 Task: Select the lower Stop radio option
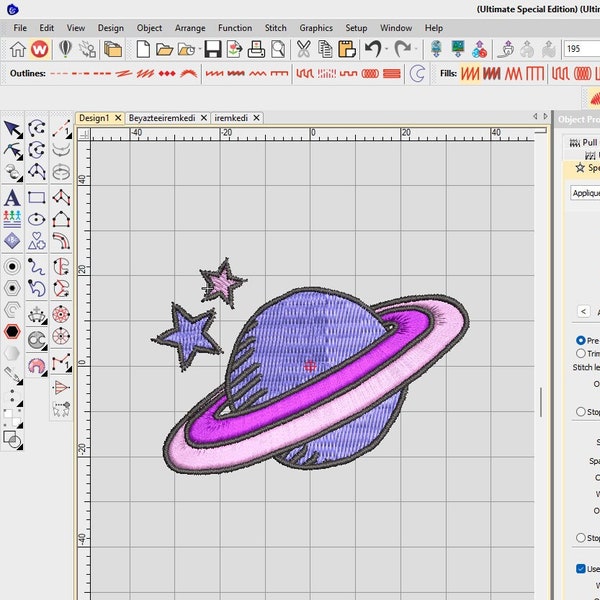(580, 538)
